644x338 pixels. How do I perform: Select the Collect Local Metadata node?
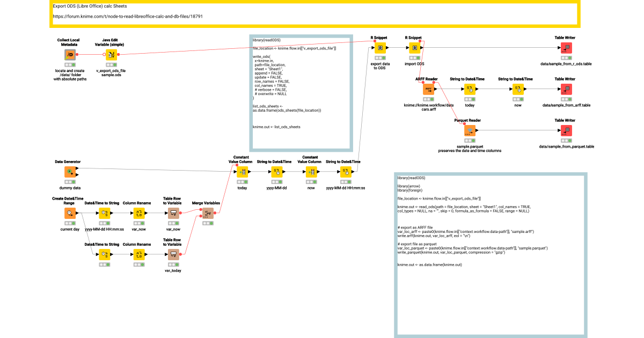pyautogui.click(x=70, y=54)
